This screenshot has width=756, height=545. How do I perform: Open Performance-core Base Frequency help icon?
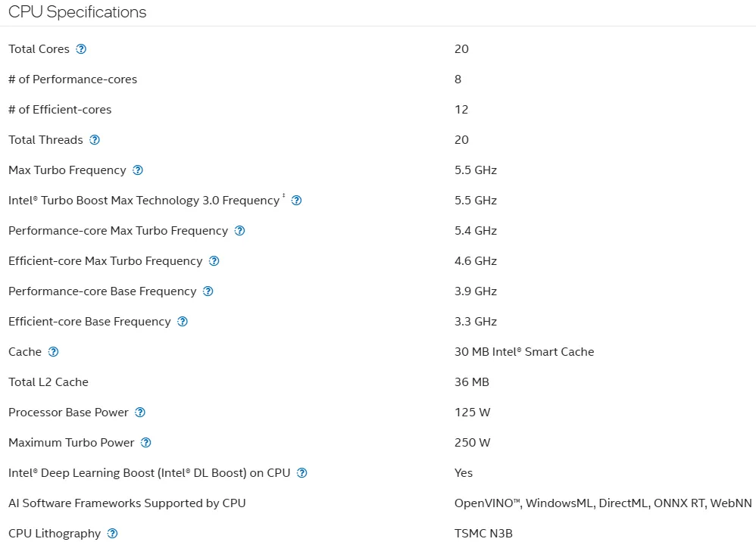click(208, 291)
